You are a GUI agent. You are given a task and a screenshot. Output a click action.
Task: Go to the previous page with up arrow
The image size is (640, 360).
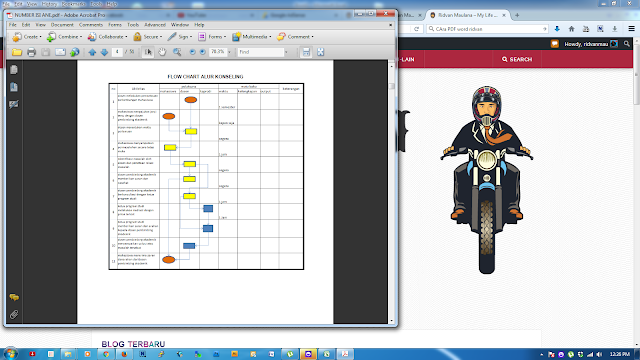click(92, 52)
